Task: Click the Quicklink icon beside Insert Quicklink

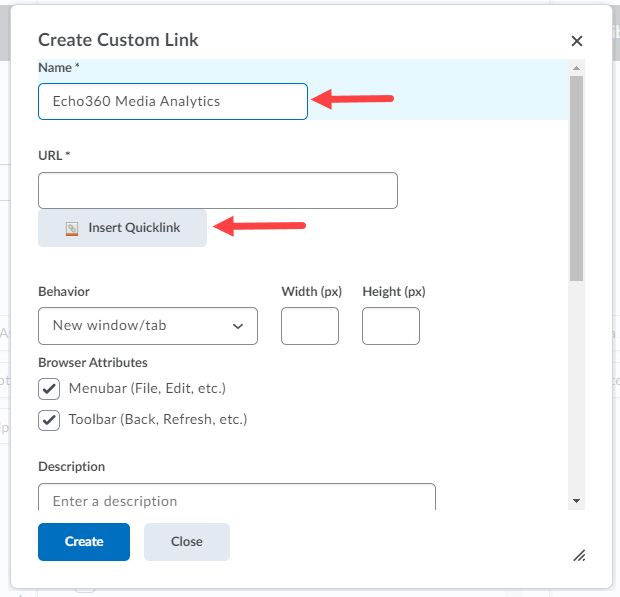Action: (x=72, y=229)
